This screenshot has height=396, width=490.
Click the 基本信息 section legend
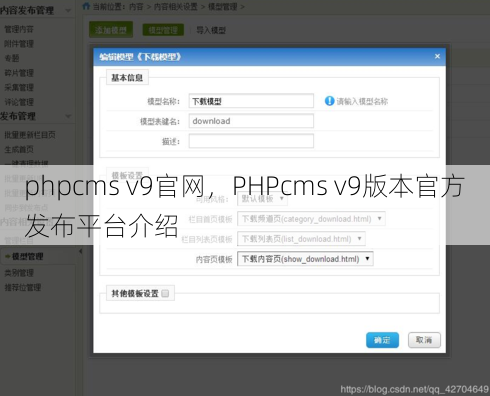coord(127,78)
